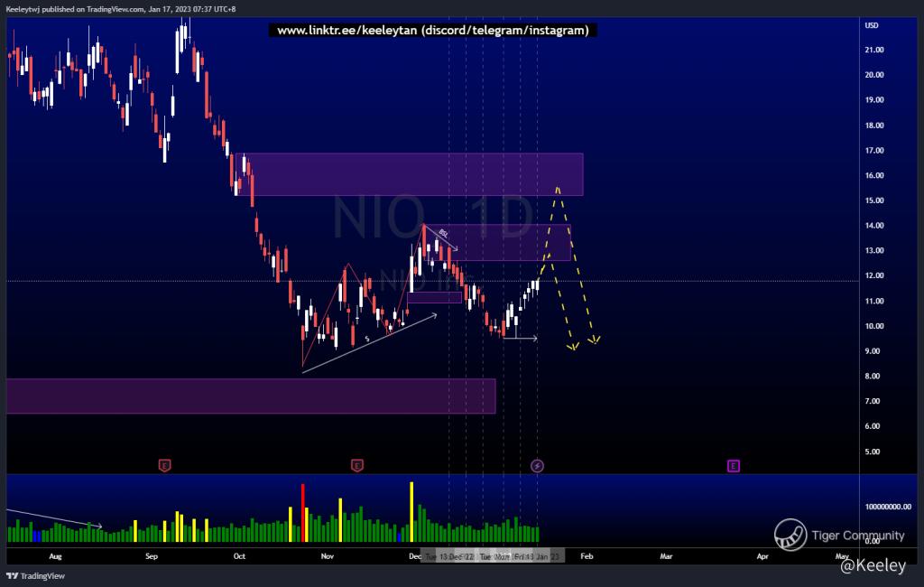924x587 pixels.
Task: Click the TradingView logo in bottom corner
Action: pyautogui.click(x=36, y=576)
